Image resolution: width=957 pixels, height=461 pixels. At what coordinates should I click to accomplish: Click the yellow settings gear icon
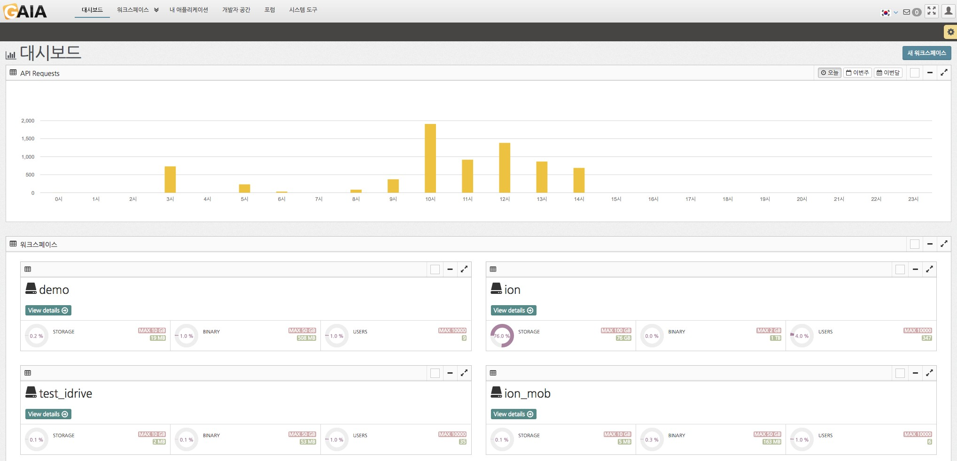(x=950, y=32)
